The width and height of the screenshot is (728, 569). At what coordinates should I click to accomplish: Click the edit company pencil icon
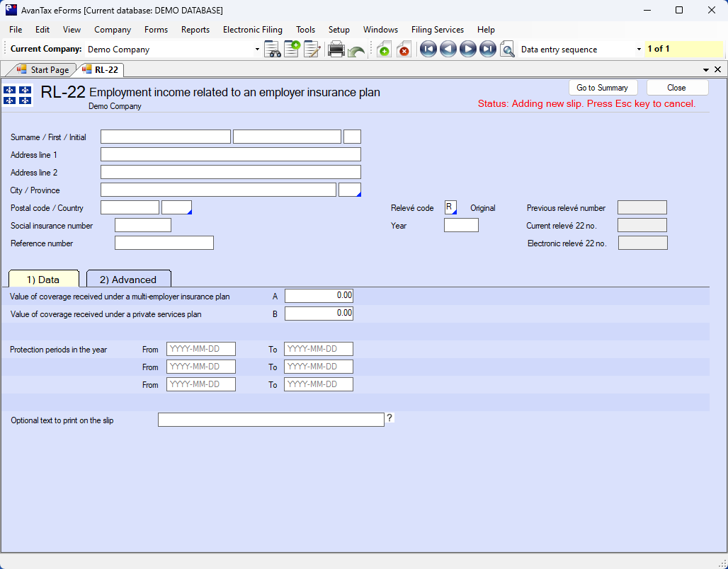tap(312, 50)
